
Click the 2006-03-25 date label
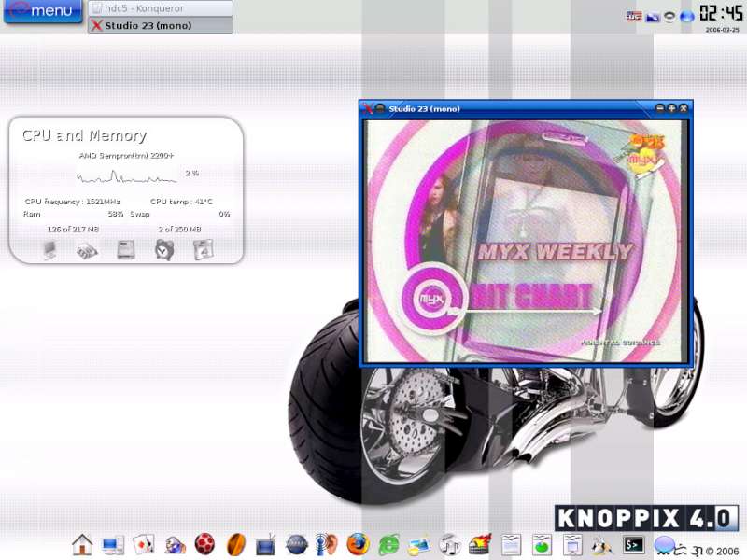[722, 30]
